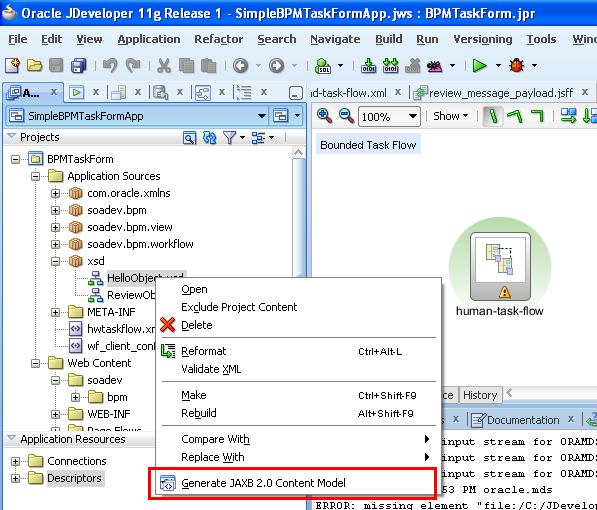Open the Debug button dropdown arrow
This screenshot has height=510, width=597.
point(535,66)
